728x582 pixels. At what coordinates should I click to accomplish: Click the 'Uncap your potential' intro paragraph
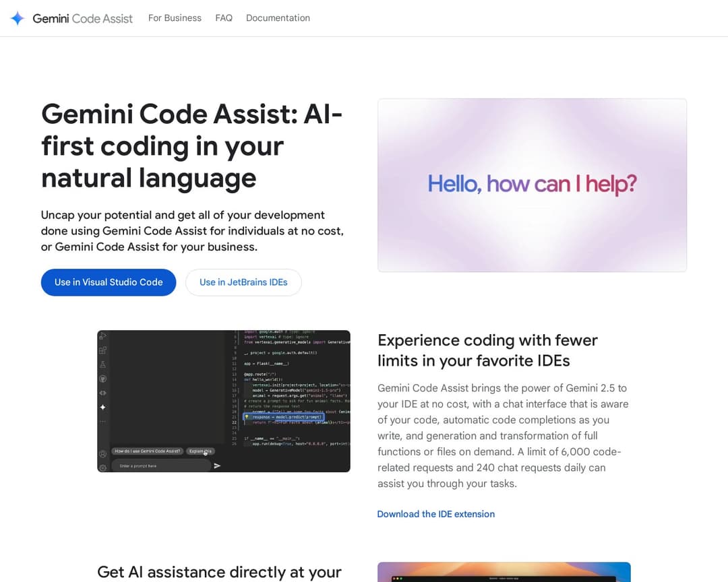192,231
